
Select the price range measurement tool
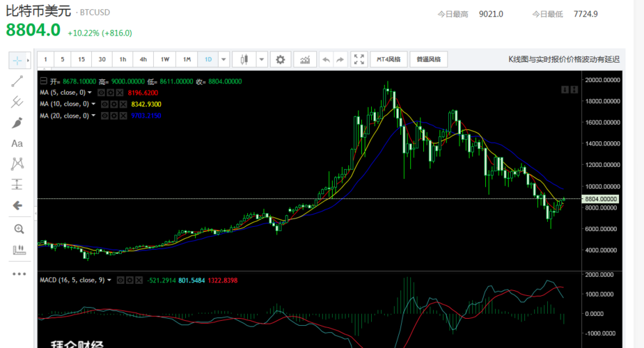[17, 184]
